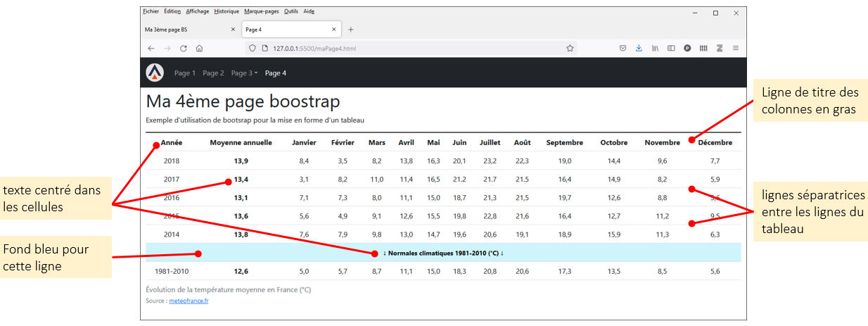Go to the browser home page
The height and width of the screenshot is (326, 868).
tap(200, 49)
